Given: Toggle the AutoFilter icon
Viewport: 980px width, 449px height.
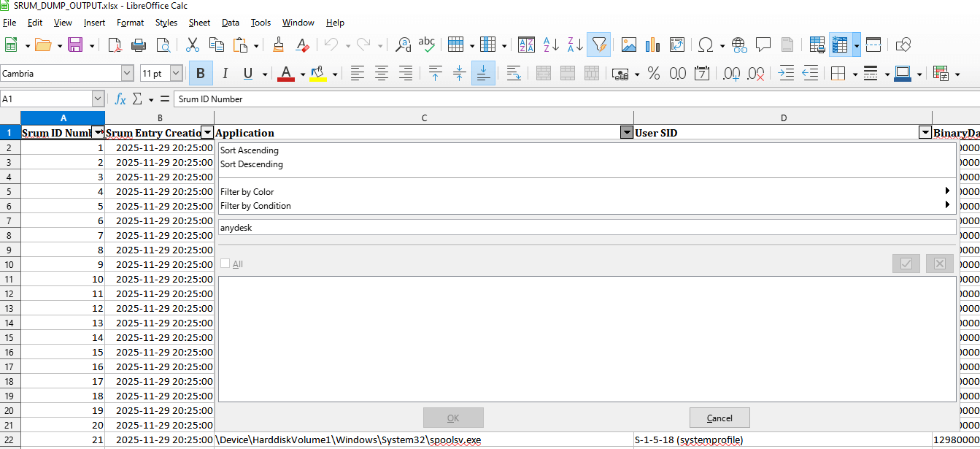Looking at the screenshot, I should pyautogui.click(x=598, y=45).
